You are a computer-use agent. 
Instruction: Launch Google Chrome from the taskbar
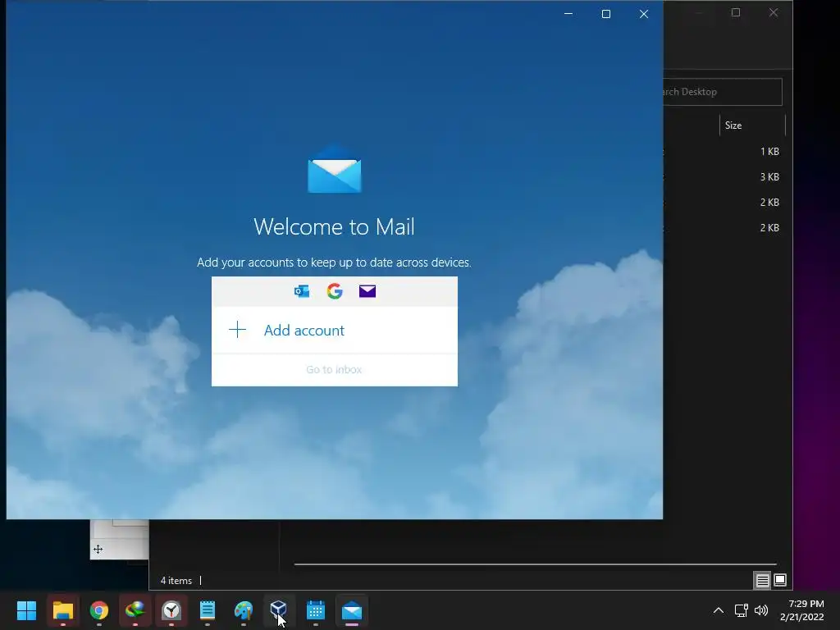point(99,610)
